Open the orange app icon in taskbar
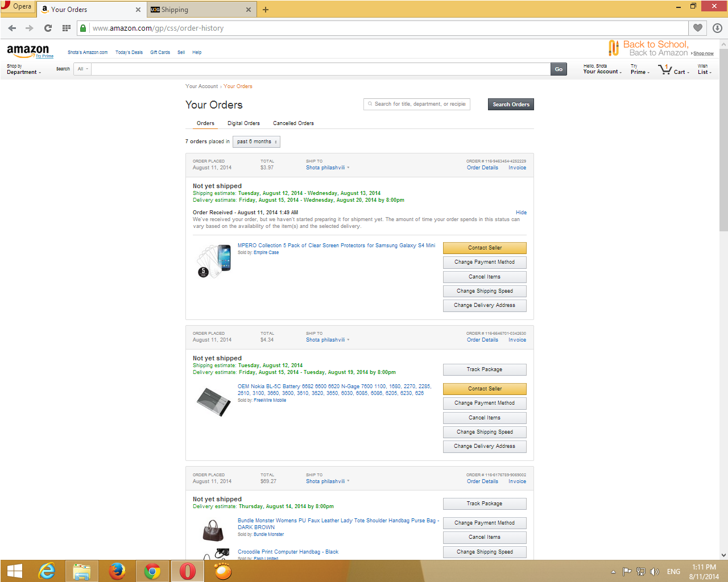 click(x=223, y=571)
